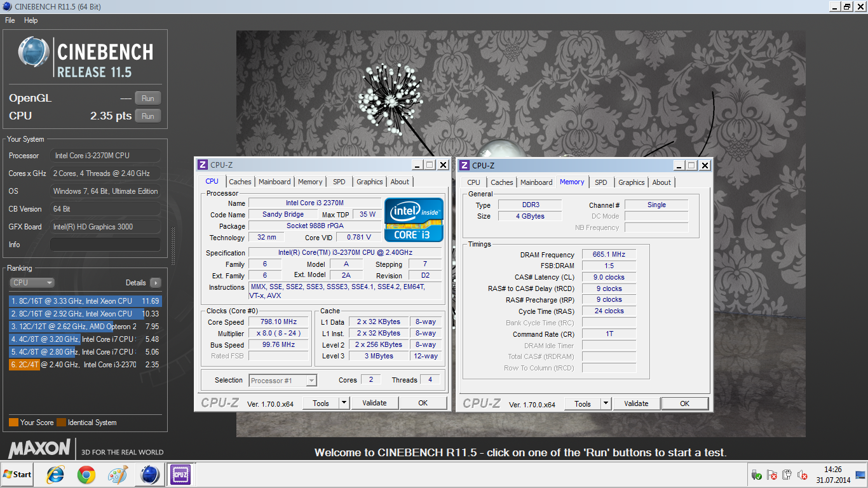Click Tools button in left CPU-Z window
Screen dimensions: 868x488
pos(321,402)
